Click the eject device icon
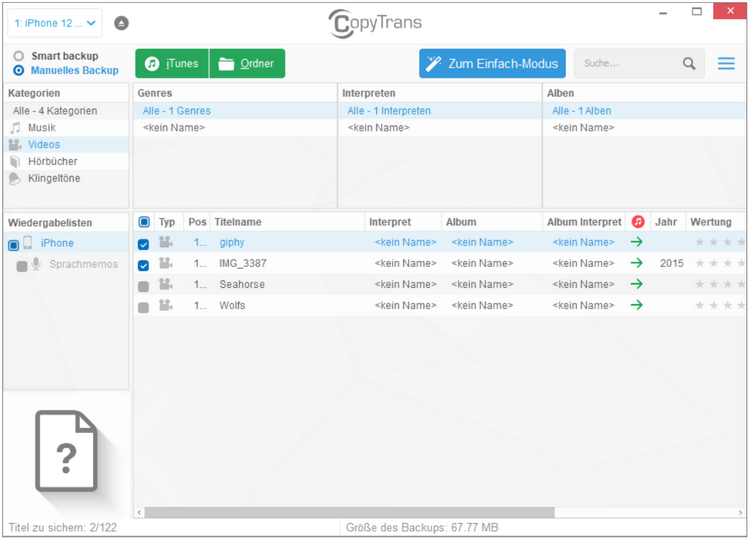The height and width of the screenshot is (540, 750). click(x=121, y=23)
